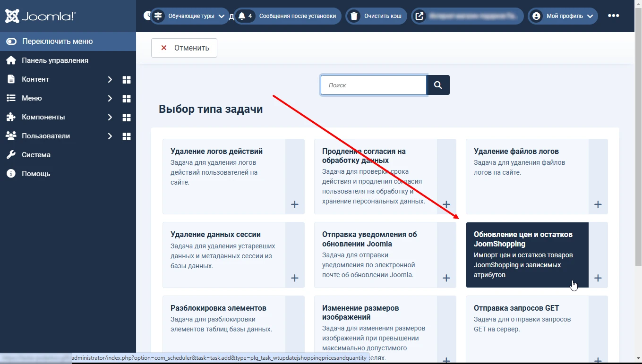642x364 pixels.
Task: Click the Очистить кэш button
Action: [376, 16]
